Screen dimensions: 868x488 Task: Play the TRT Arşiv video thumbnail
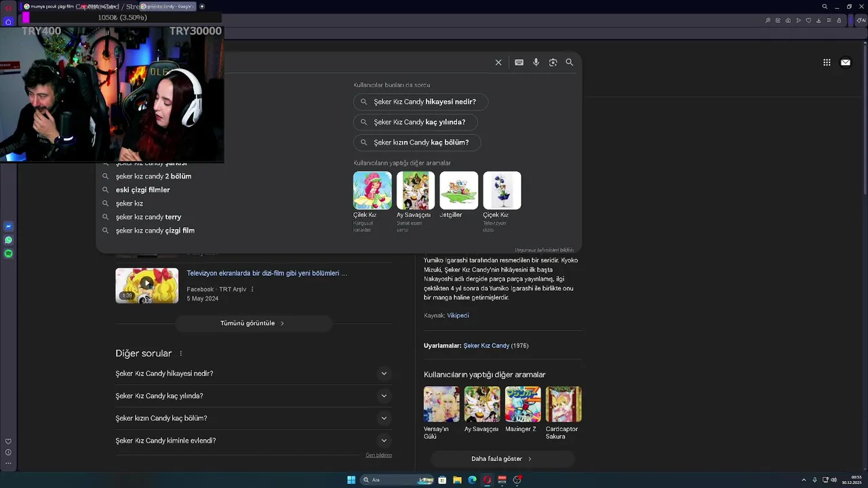146,285
